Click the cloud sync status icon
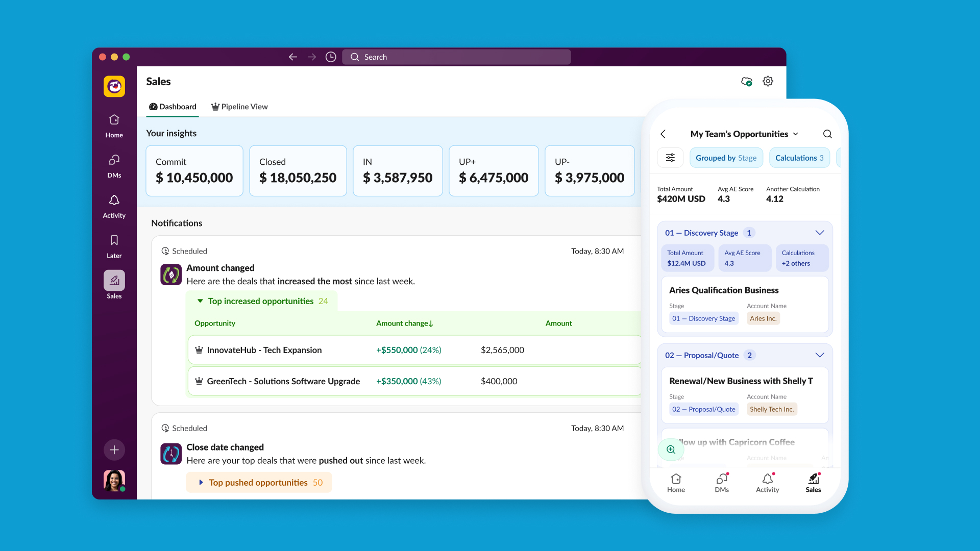Screen dimensions: 980x551 746,81
